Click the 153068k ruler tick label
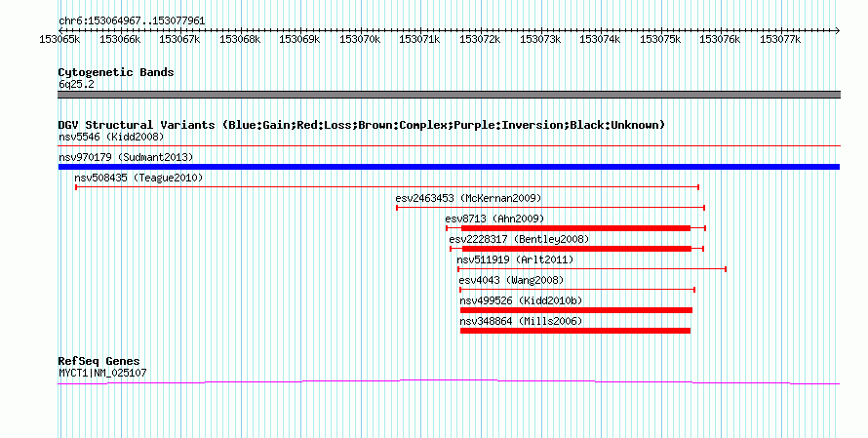This screenshot has height=438, width=868. 240,40
